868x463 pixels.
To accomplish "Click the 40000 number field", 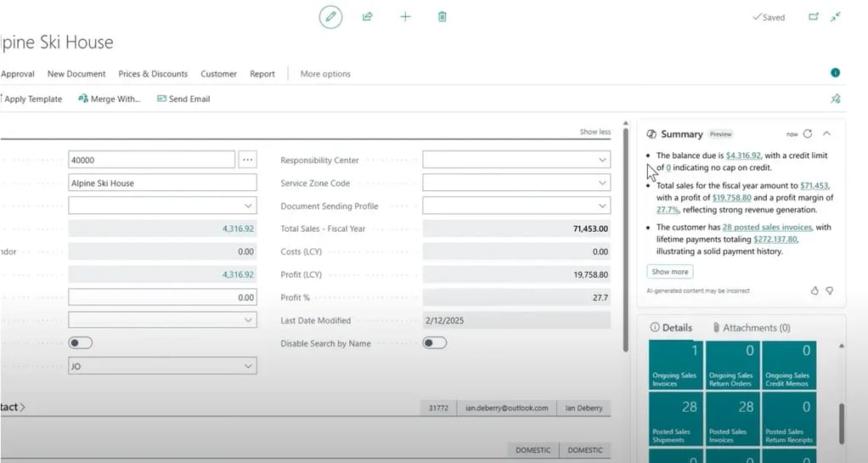I will (152, 160).
